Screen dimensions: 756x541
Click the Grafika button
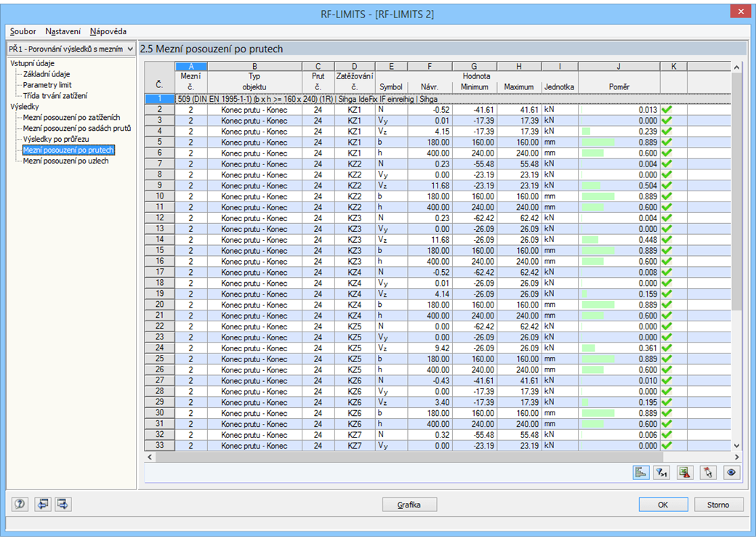(409, 505)
